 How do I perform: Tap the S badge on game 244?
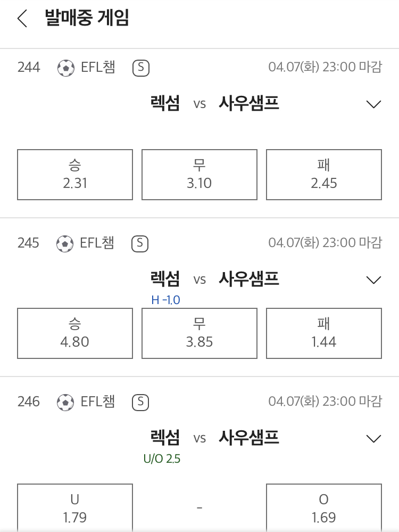(141, 68)
